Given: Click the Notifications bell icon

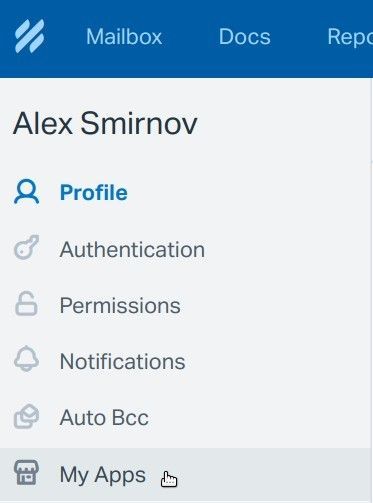Looking at the screenshot, I should tap(26, 359).
